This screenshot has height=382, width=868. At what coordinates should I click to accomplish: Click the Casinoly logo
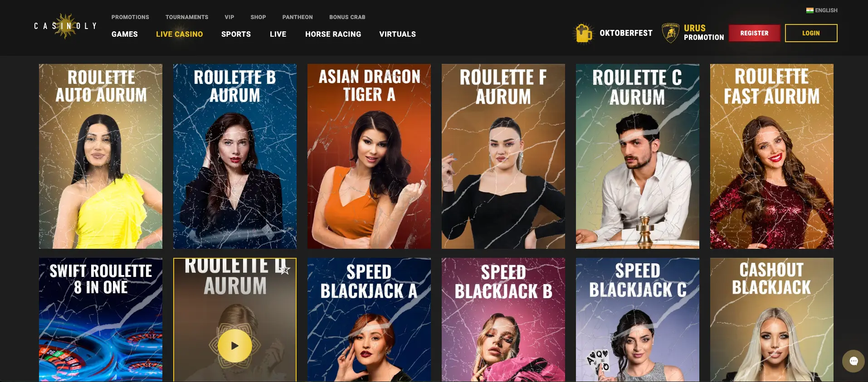[x=66, y=26]
